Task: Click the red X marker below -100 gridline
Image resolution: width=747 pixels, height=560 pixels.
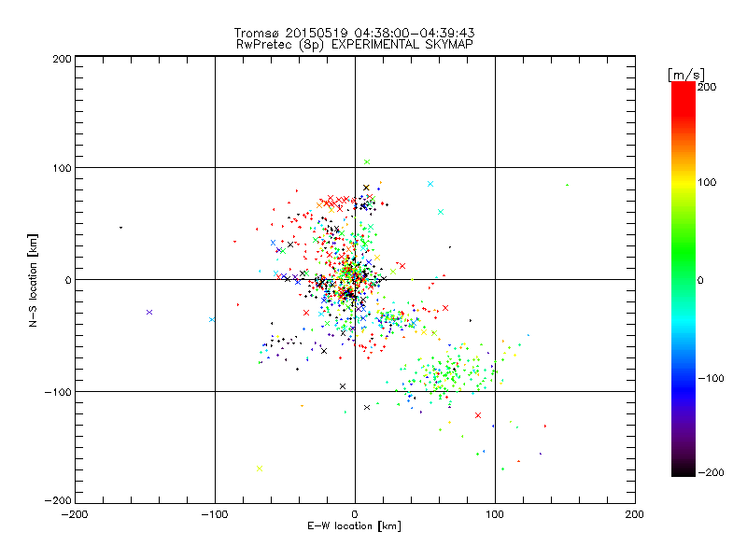Action: point(478,415)
